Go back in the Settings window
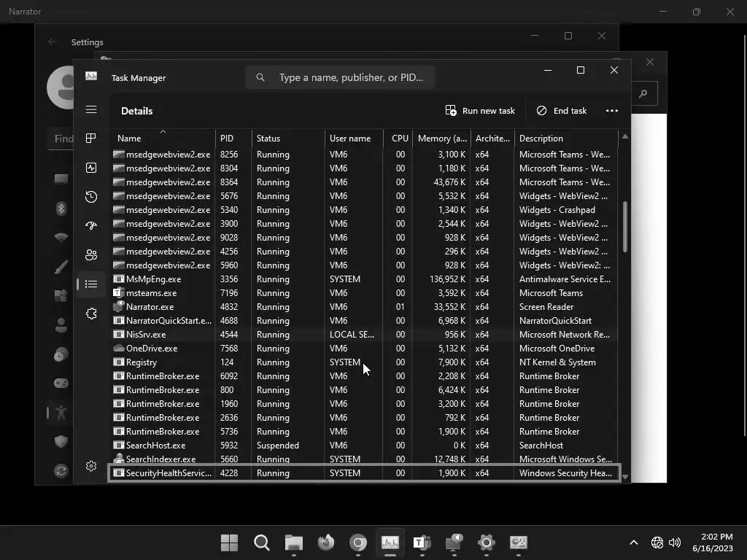 pyautogui.click(x=52, y=42)
